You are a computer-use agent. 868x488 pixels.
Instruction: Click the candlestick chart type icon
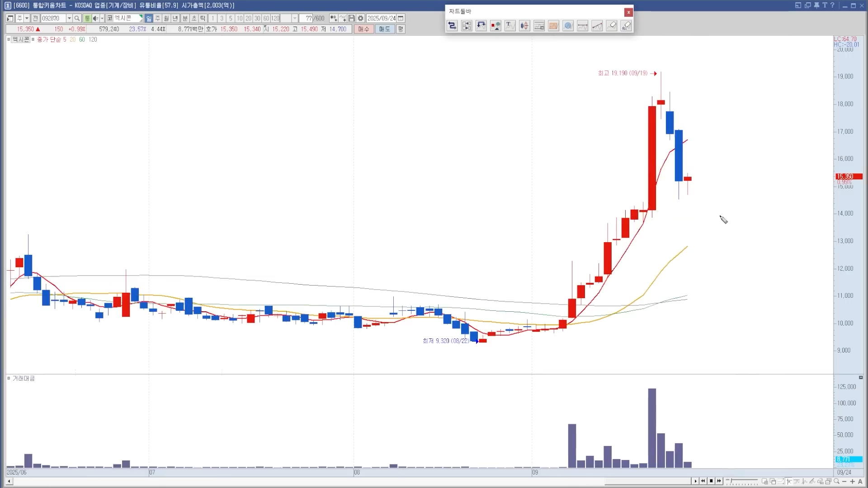coord(524,26)
